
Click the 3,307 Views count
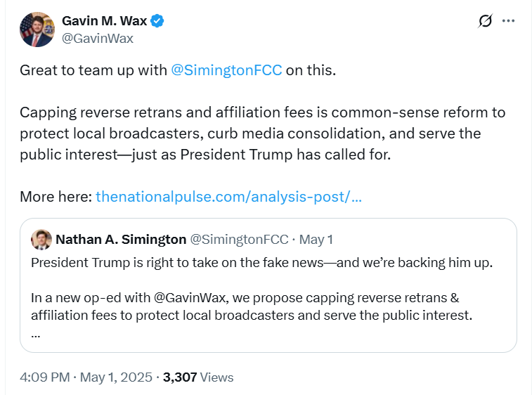click(x=198, y=377)
